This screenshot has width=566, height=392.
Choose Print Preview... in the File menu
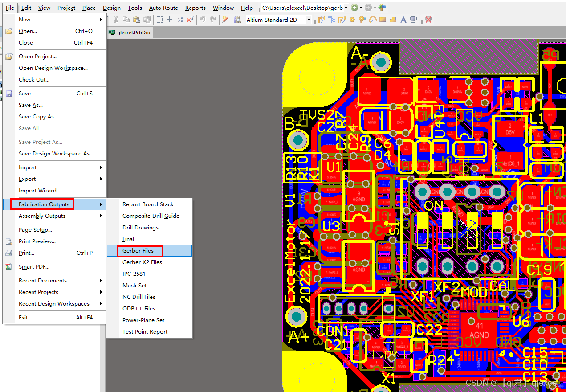(x=55, y=241)
